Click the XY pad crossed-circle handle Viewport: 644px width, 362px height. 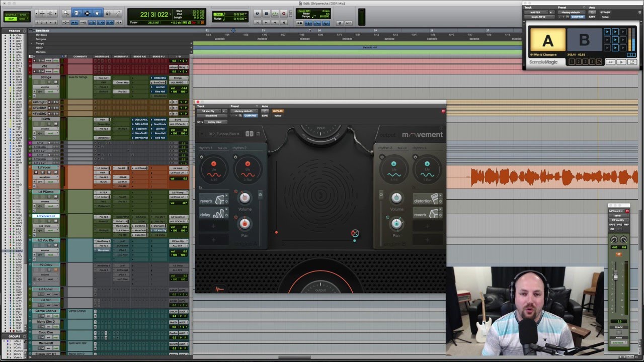(355, 233)
